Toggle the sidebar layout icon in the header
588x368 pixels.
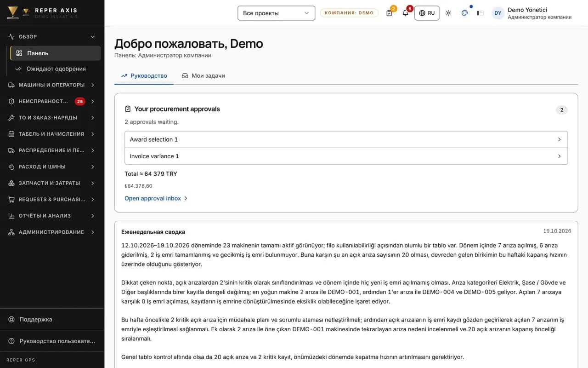(480, 13)
